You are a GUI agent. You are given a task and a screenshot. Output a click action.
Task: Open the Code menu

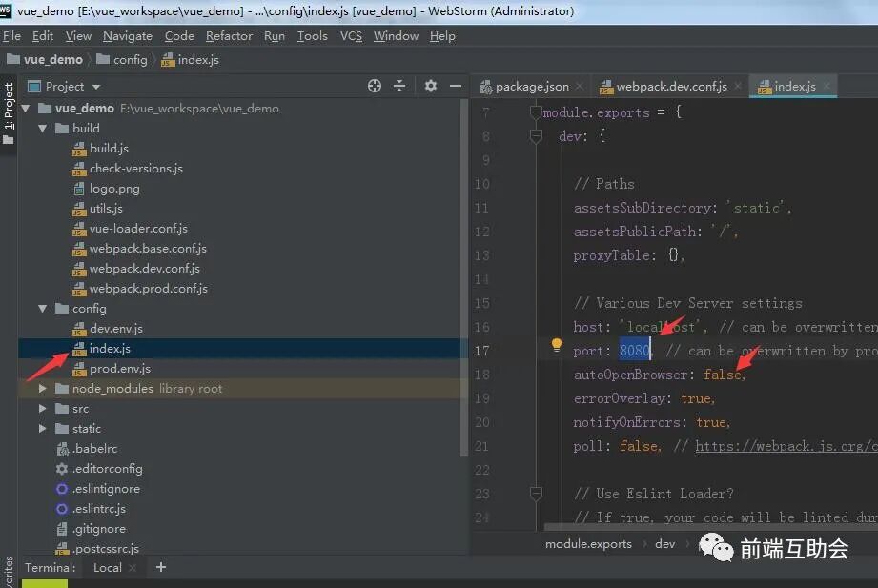click(179, 36)
